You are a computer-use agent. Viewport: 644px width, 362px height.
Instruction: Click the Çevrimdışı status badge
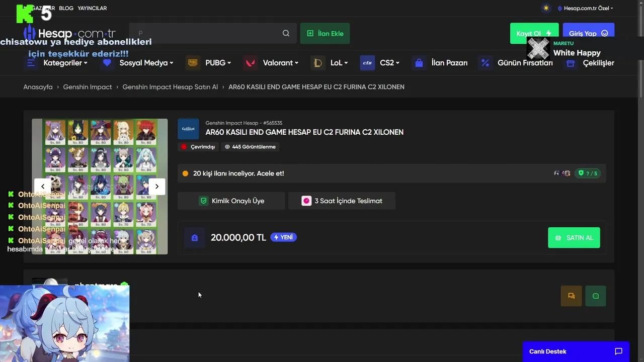pyautogui.click(x=198, y=147)
